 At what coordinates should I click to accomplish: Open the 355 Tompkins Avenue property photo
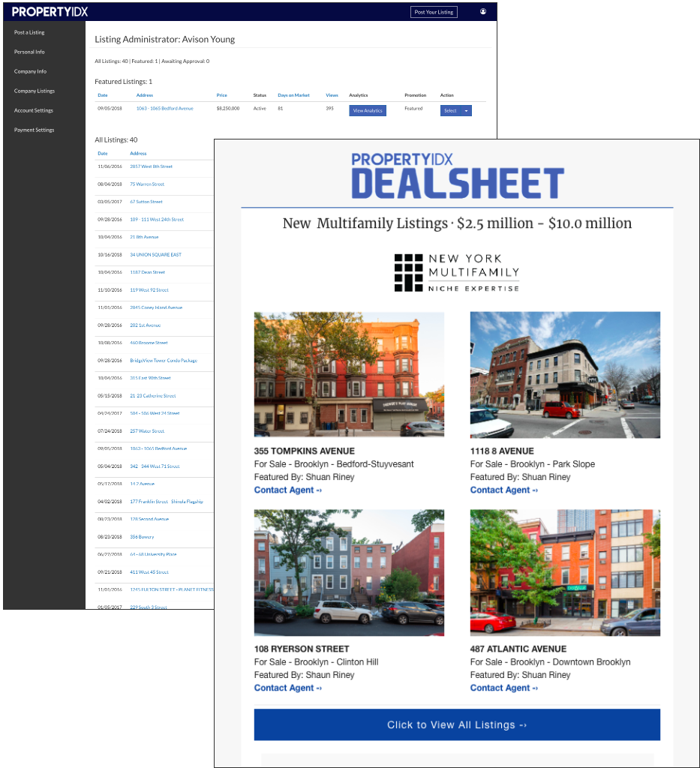[x=349, y=374]
